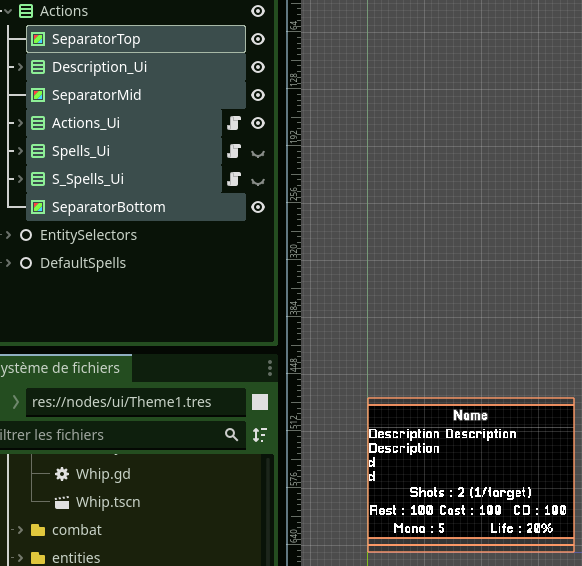Screen dimensions: 582x566
Task: Click the Actions container node icon
Action: click(26, 11)
